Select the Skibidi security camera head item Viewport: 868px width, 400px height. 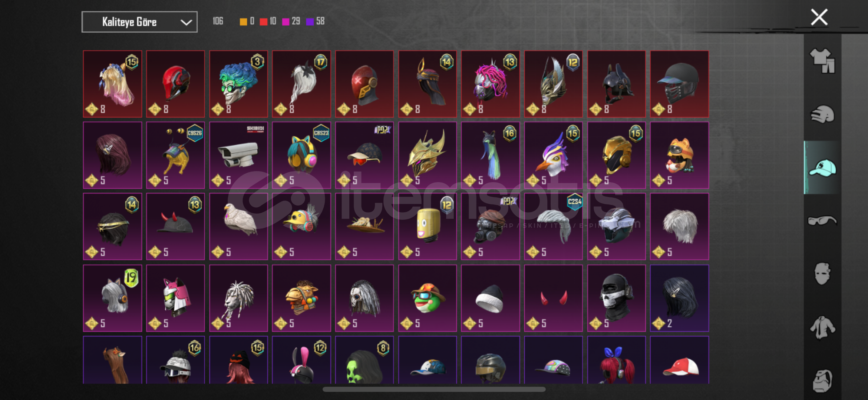coord(238,155)
